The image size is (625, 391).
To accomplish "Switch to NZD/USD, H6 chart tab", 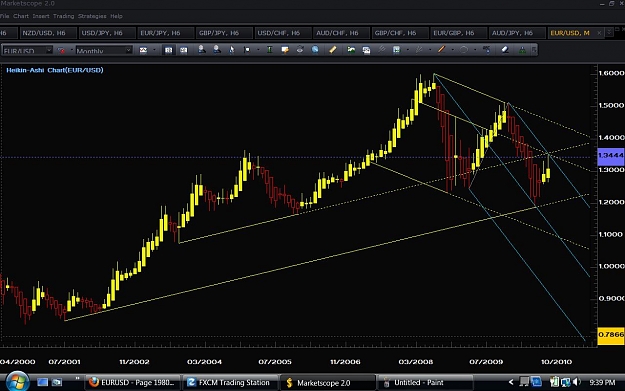I will click(x=48, y=33).
